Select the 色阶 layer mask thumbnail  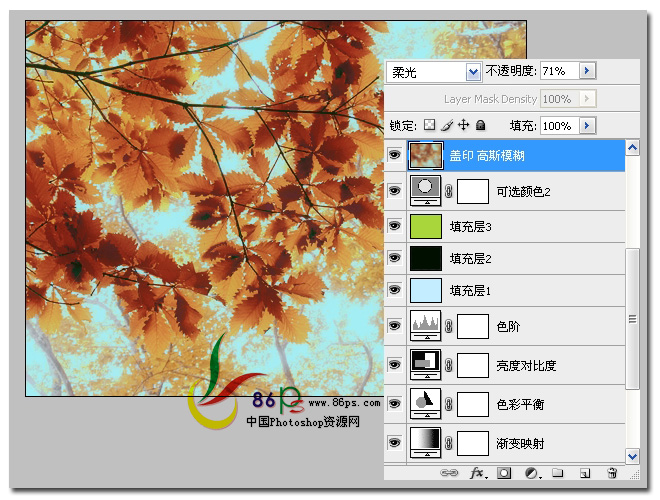(x=473, y=326)
